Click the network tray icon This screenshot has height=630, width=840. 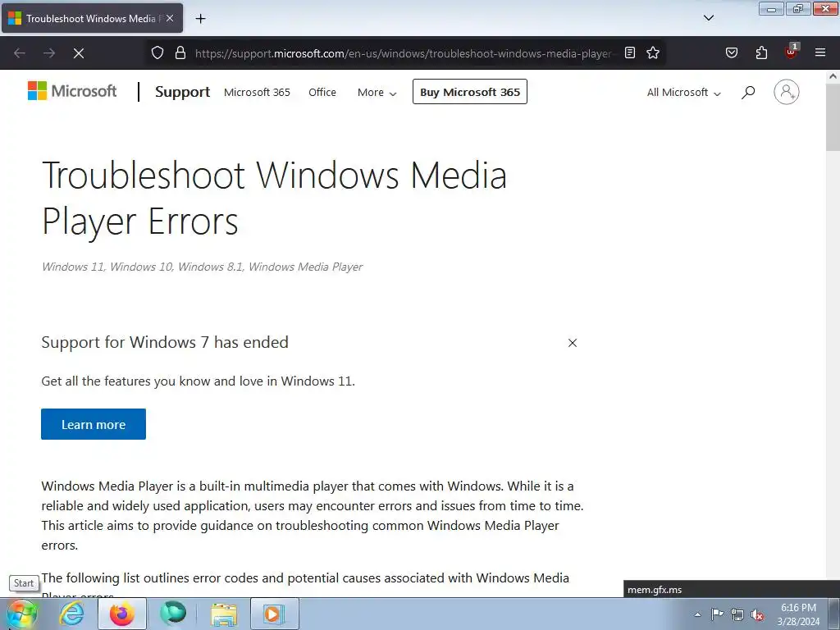click(737, 615)
